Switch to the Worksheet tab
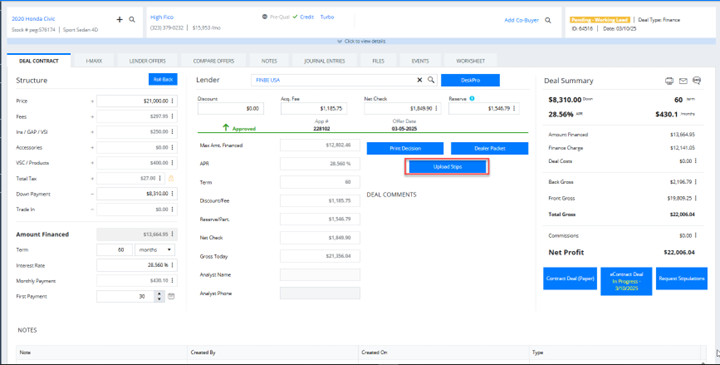Image resolution: width=720 pixels, height=365 pixels. [470, 61]
